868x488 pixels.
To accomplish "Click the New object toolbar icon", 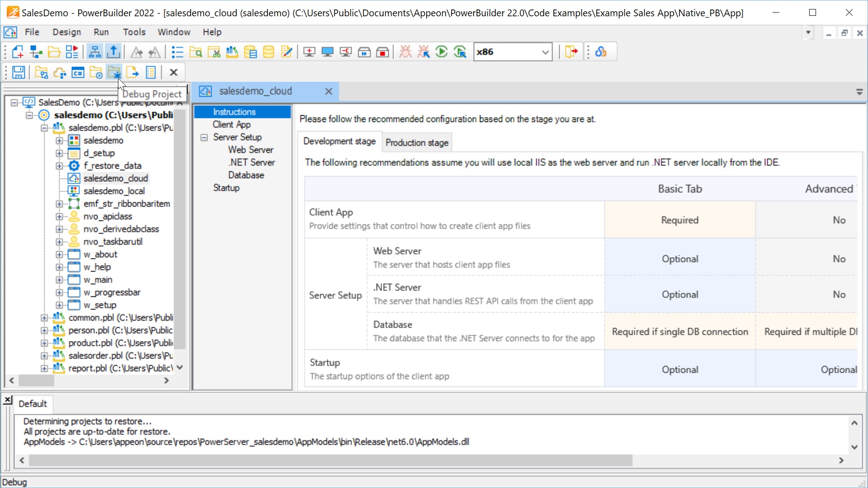I will pos(18,52).
